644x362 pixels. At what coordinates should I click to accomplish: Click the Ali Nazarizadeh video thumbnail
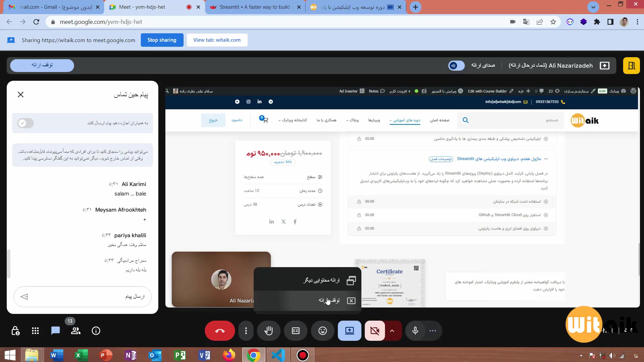point(221,279)
